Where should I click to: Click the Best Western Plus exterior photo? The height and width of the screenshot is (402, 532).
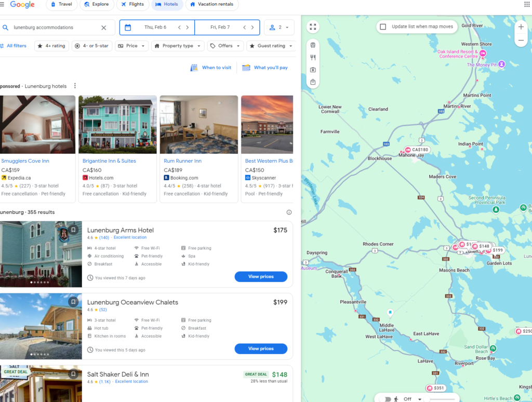click(267, 125)
